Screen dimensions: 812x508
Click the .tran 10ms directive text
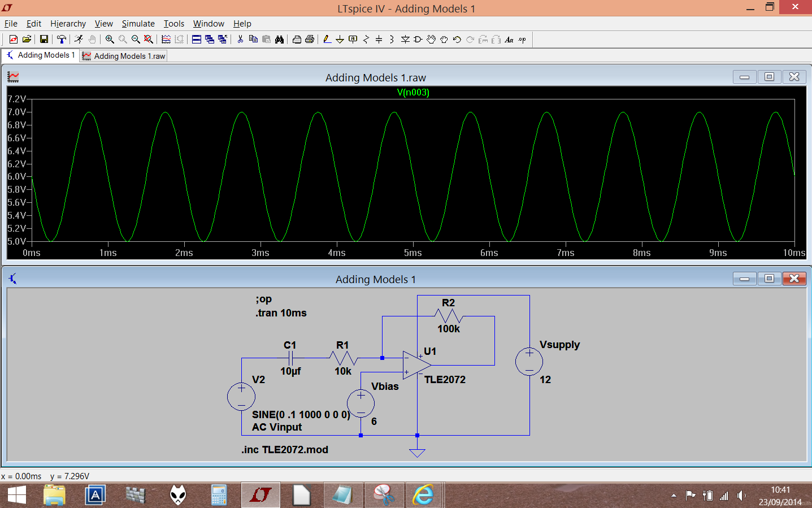(x=281, y=312)
